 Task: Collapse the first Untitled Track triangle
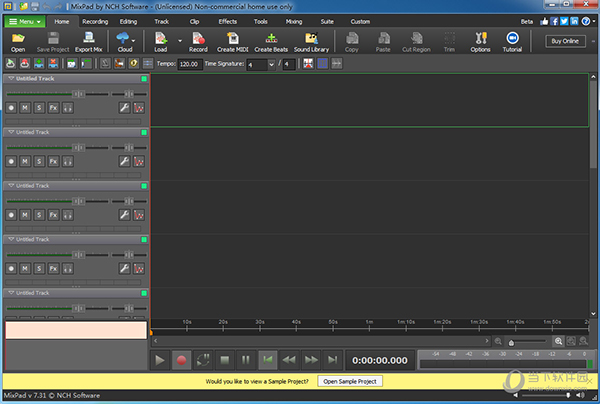[11, 78]
